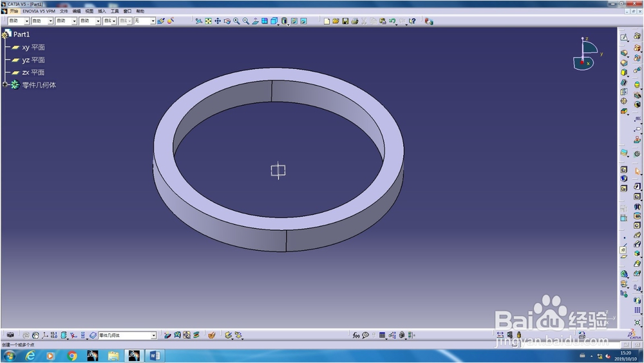Select yz 平面 in the tree
644x363 pixels.
point(33,60)
